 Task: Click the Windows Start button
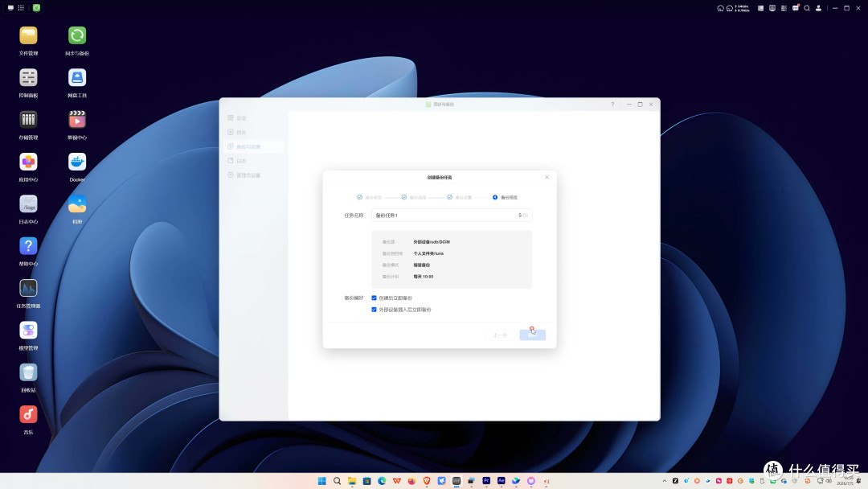coord(321,481)
